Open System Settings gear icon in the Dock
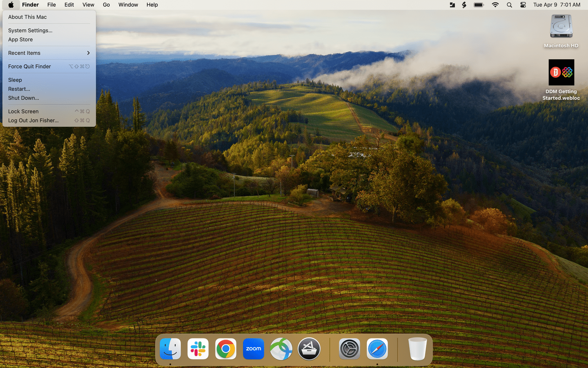This screenshot has height=368, width=588. (x=349, y=349)
